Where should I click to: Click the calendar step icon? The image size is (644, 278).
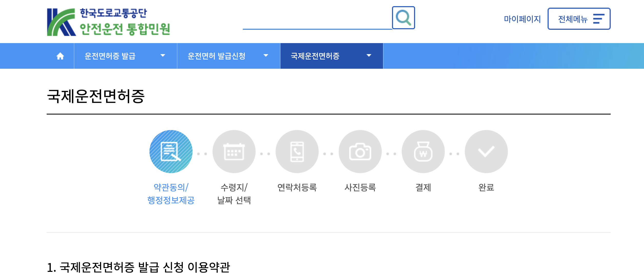coord(234,152)
